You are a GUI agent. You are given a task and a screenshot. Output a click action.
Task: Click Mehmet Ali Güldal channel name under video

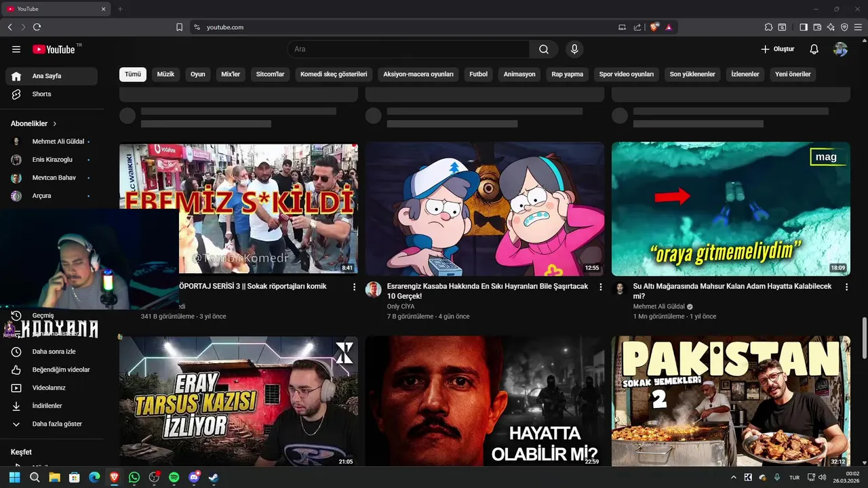coord(658,306)
